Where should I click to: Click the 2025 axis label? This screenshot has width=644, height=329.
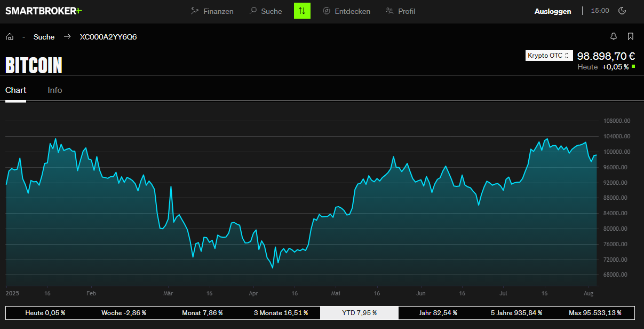tap(12, 294)
